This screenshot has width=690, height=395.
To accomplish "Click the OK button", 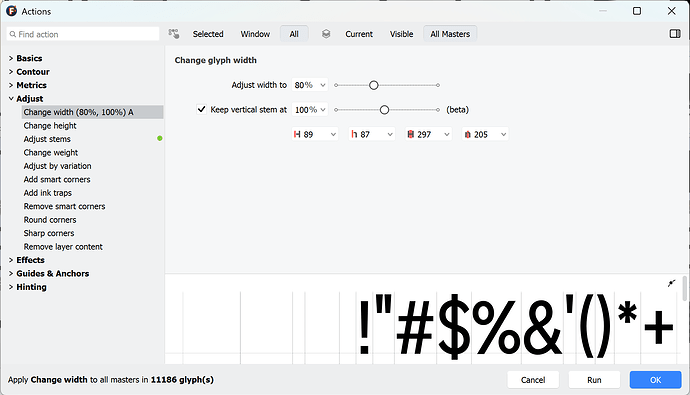I will tap(655, 380).
